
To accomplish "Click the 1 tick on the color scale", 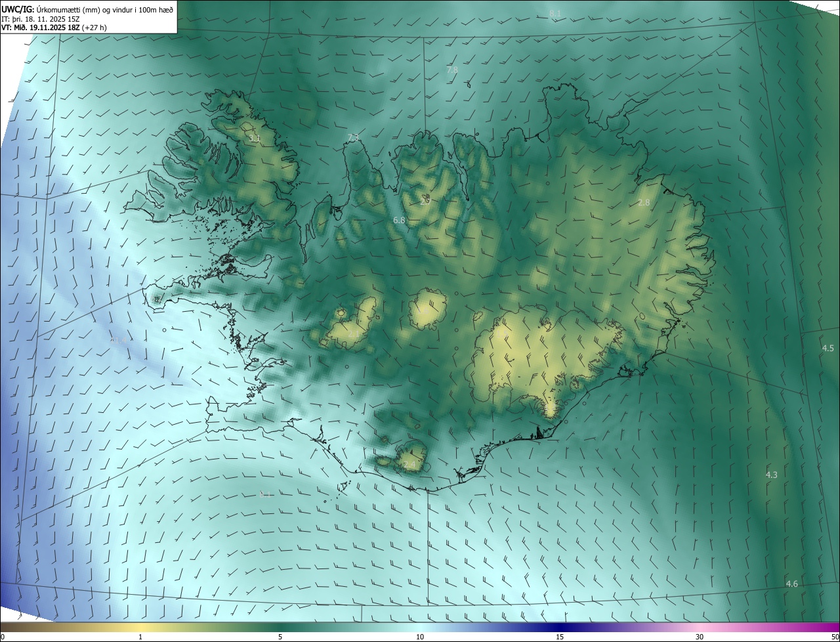I will [140, 637].
